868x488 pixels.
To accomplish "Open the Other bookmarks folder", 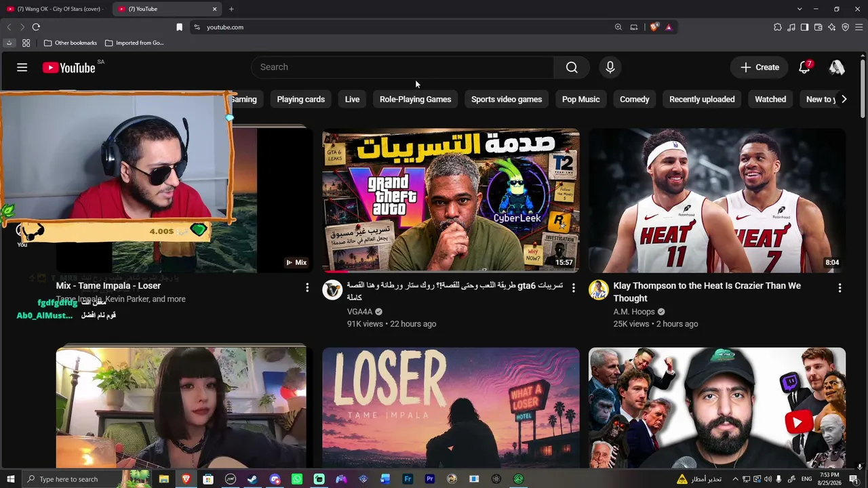I will coord(71,43).
